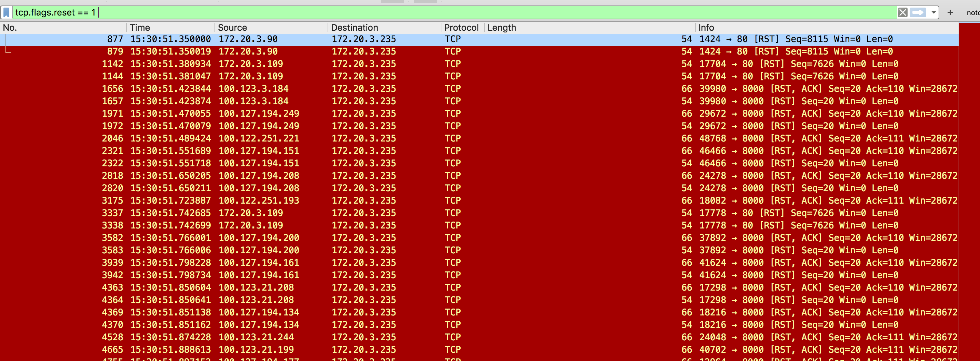
Task: Sort by the No. column header
Action: click(63, 27)
